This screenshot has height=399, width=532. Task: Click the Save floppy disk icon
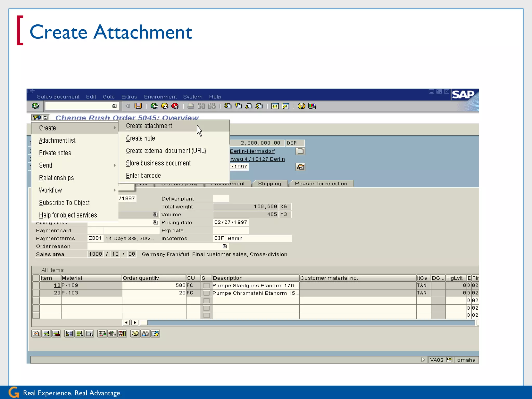pos(138,106)
